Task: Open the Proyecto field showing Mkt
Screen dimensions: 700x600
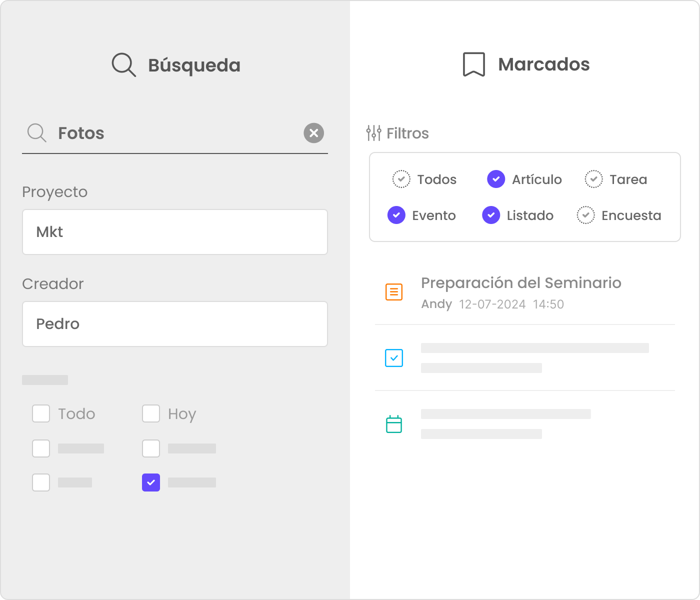Action: tap(175, 232)
